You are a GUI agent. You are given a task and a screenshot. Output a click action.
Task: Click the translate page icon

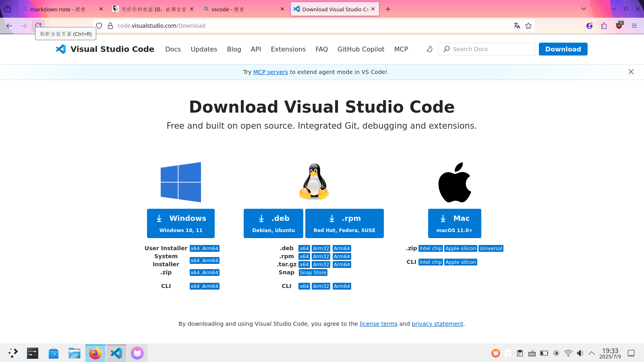coord(517,26)
